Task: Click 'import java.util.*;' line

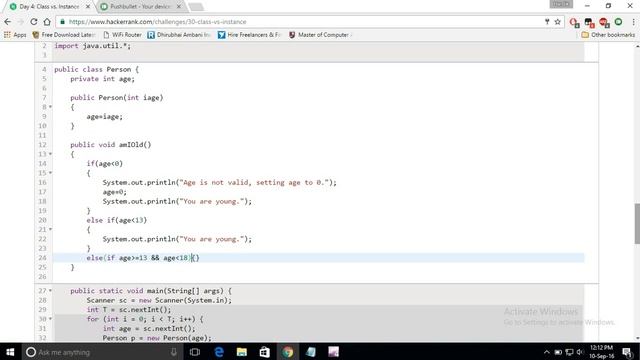Action: (93, 46)
